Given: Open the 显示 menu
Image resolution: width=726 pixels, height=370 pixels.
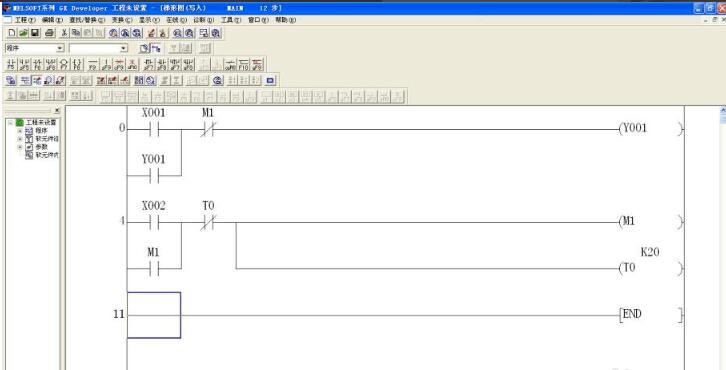Looking at the screenshot, I should pos(149,20).
